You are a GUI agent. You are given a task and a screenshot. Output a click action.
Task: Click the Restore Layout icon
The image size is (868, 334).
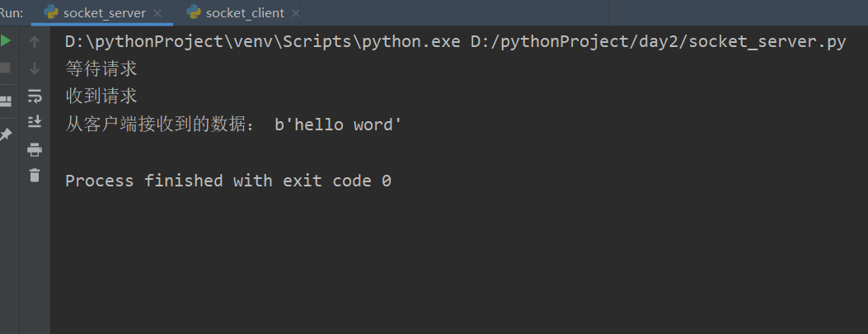[6, 101]
